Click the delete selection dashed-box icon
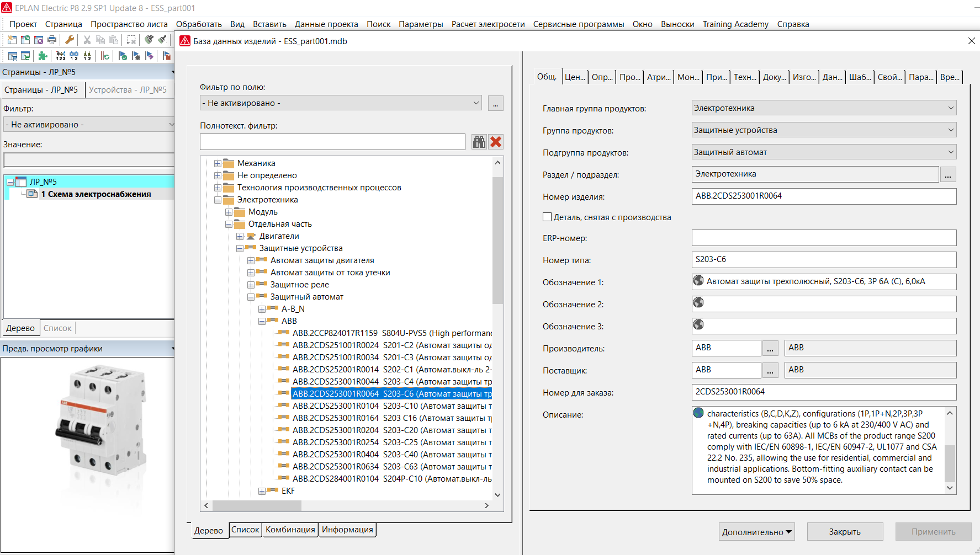The width and height of the screenshot is (980, 555). pos(131,40)
